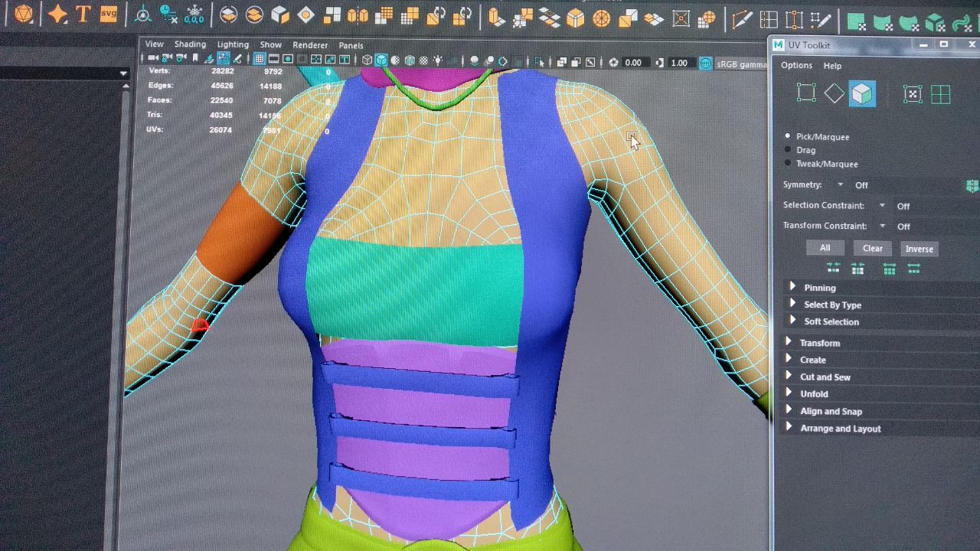Click the last green icon below Inverse button
This screenshot has height=551, width=980.
point(913,269)
